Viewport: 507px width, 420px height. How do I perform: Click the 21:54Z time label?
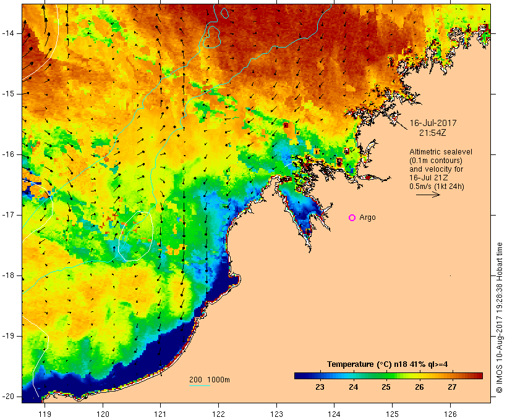click(x=433, y=133)
